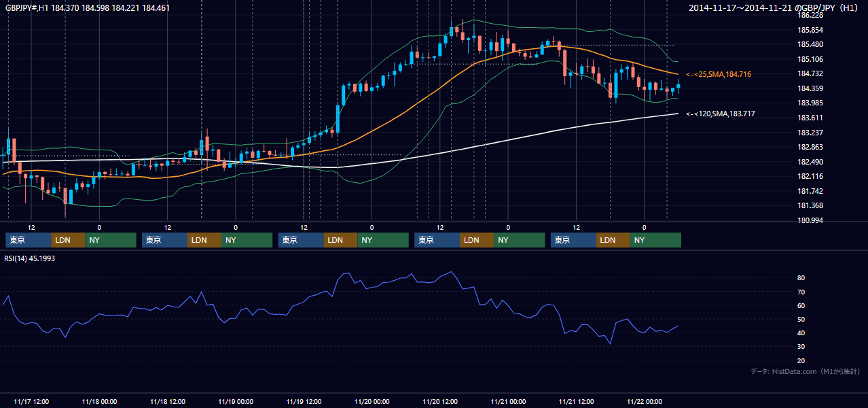Click the RSI scale value 30
The image size is (868, 408).
click(801, 347)
